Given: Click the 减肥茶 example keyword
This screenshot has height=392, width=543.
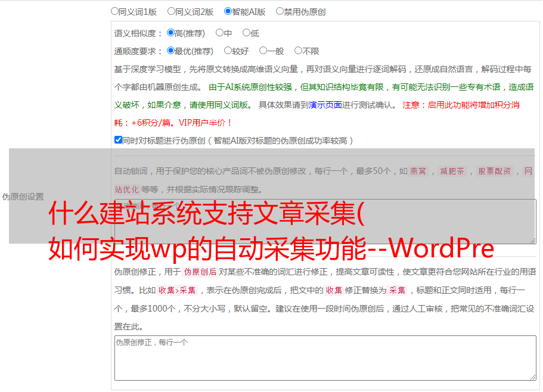Looking at the screenshot, I should [x=452, y=171].
